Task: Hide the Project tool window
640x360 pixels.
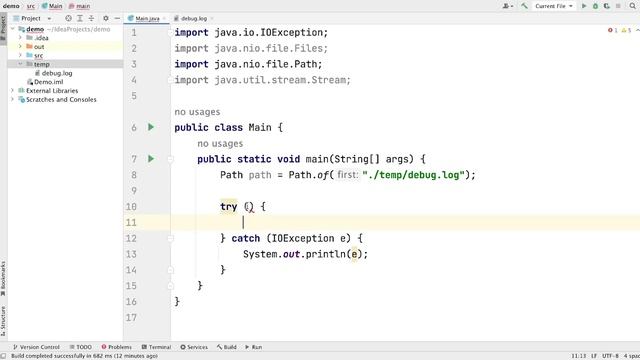Action: pyautogui.click(x=117, y=18)
